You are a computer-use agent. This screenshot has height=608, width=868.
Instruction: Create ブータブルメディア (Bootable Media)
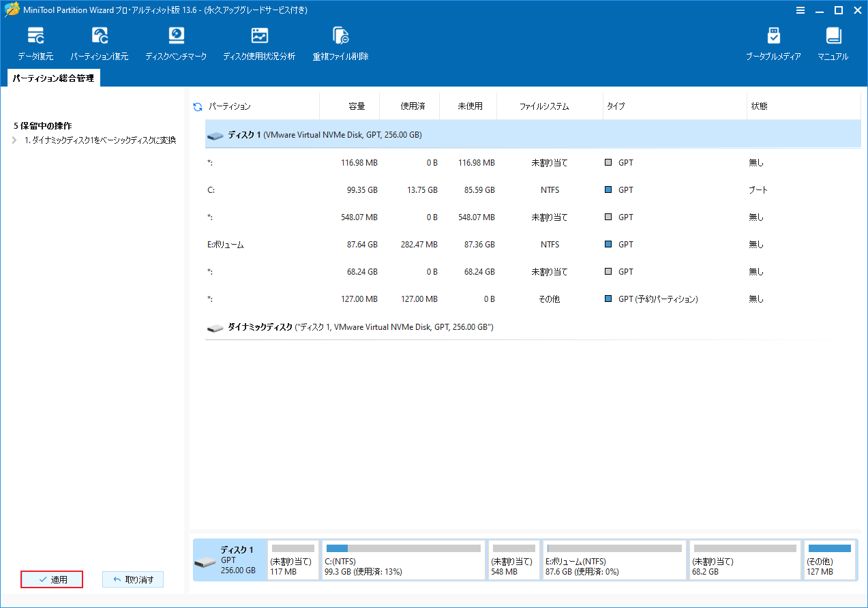point(773,44)
